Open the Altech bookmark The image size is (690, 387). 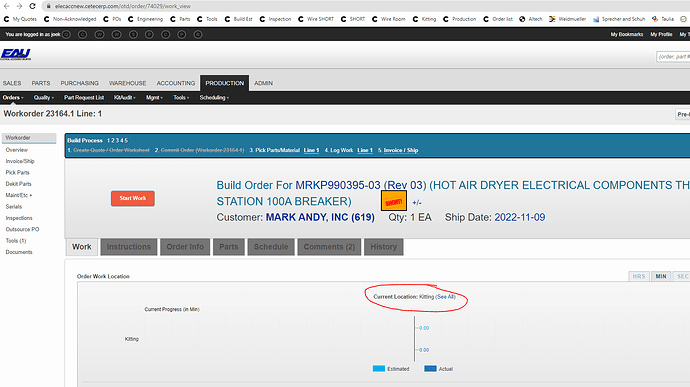pyautogui.click(x=531, y=19)
